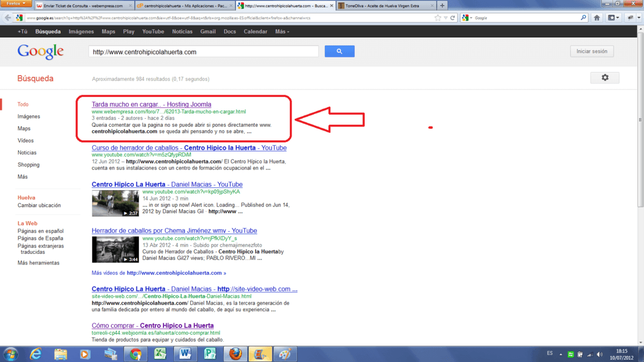
Task: Open Windows Media Player taskbar icon
Action: point(85,354)
